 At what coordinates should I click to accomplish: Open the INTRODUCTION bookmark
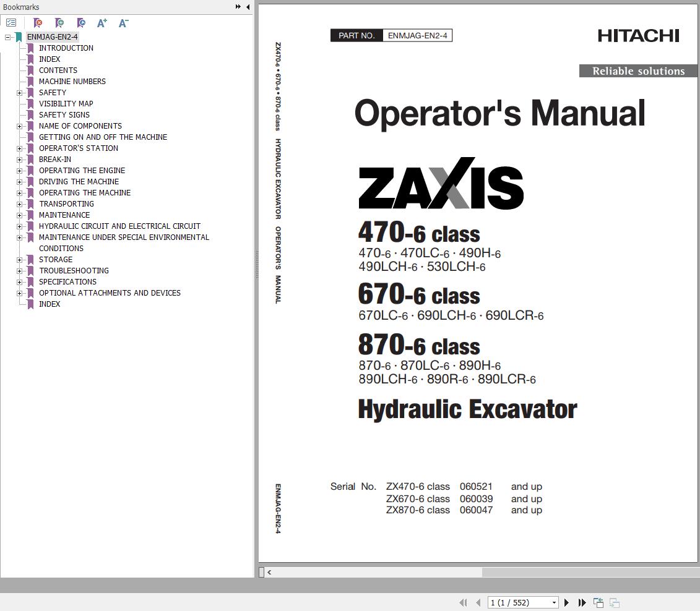pos(66,48)
